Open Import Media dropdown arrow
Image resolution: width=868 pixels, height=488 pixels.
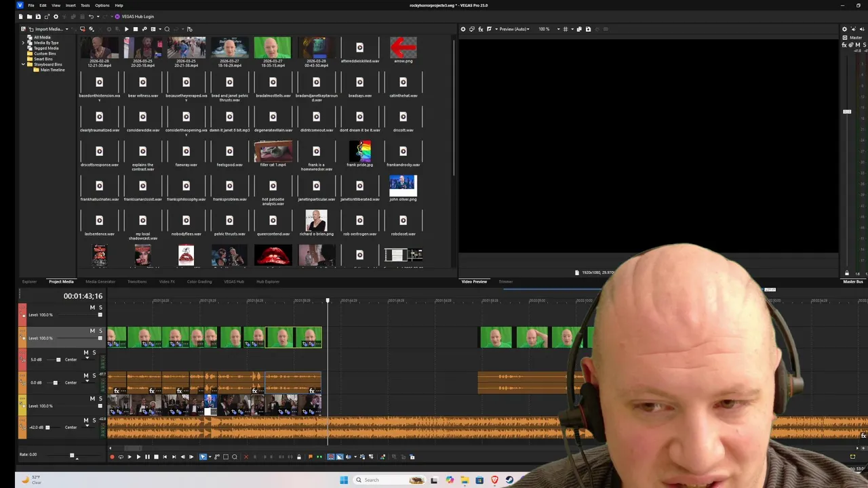pos(66,29)
